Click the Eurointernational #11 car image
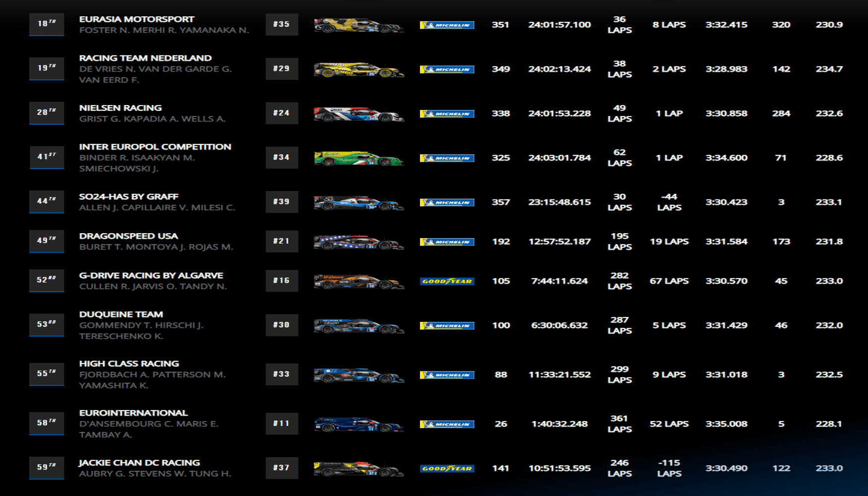The width and height of the screenshot is (868, 496). 359,424
